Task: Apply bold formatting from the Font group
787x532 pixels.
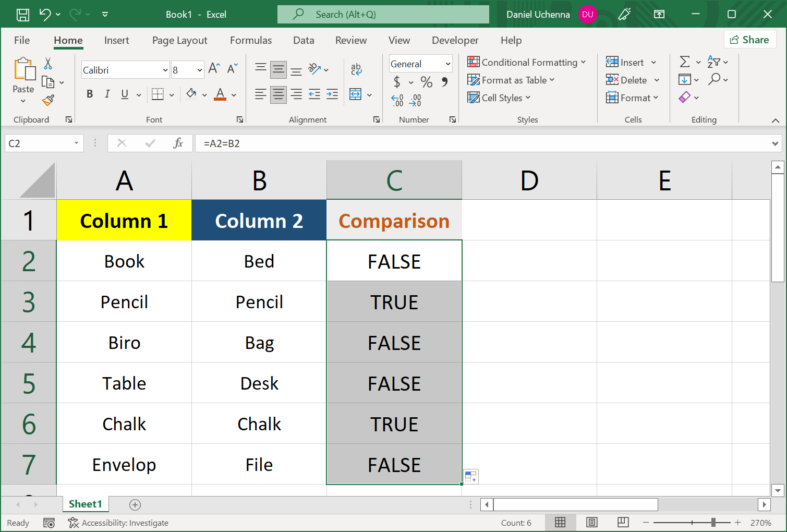Action: (x=89, y=94)
